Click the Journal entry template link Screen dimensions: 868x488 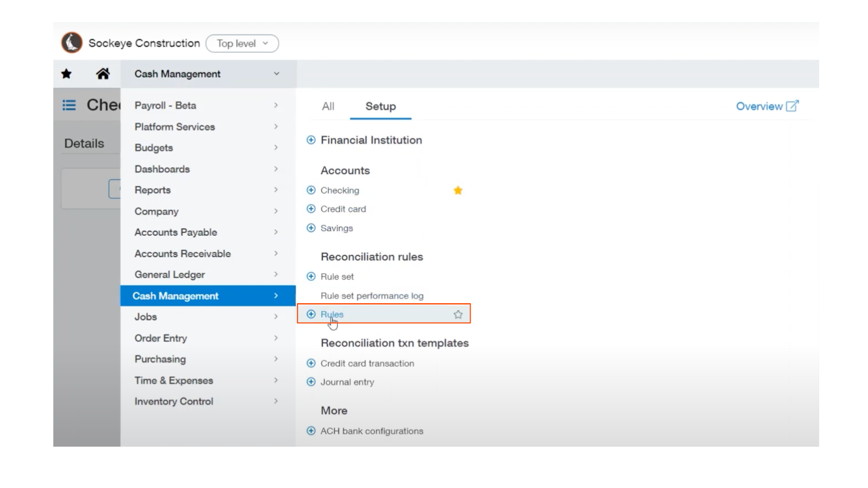pyautogui.click(x=347, y=382)
